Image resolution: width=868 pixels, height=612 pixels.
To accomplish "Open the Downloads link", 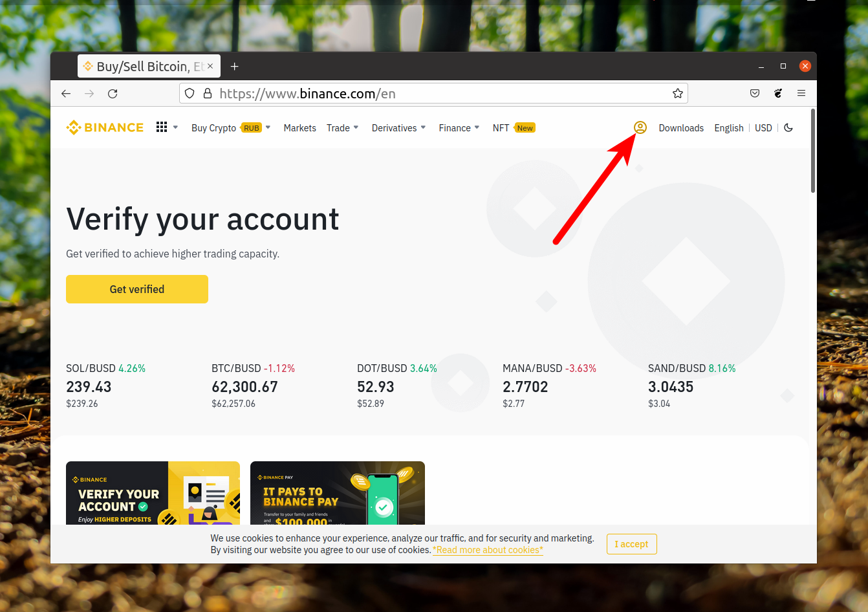I will [x=681, y=127].
